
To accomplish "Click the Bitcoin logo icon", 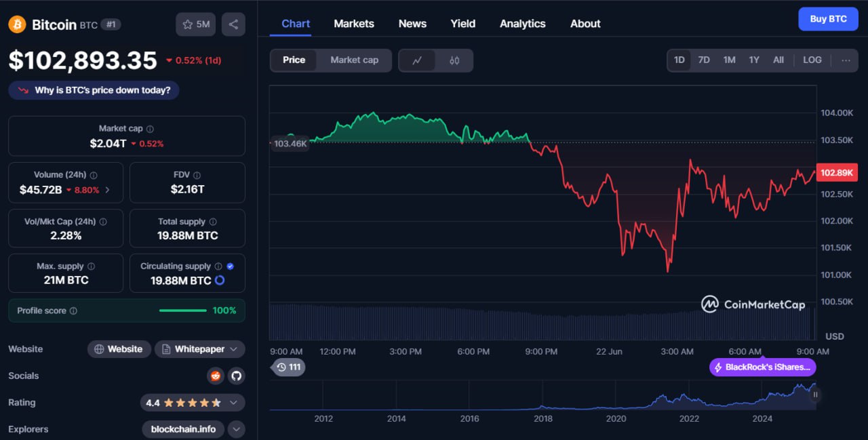I will pyautogui.click(x=17, y=24).
